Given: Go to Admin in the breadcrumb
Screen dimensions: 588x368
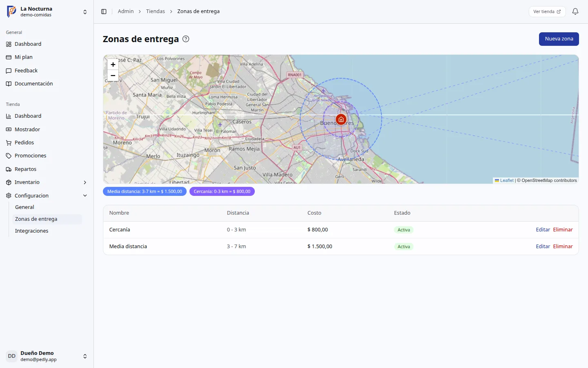Looking at the screenshot, I should coord(126,11).
